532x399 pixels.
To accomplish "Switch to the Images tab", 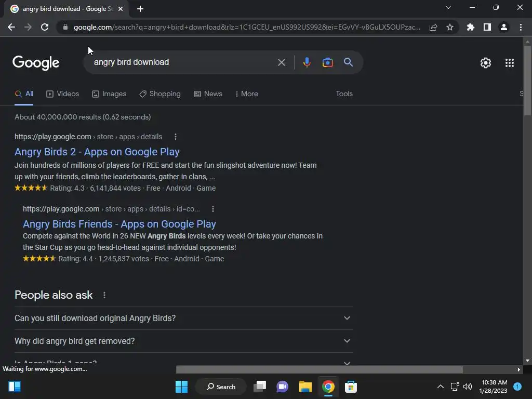I will (109, 94).
